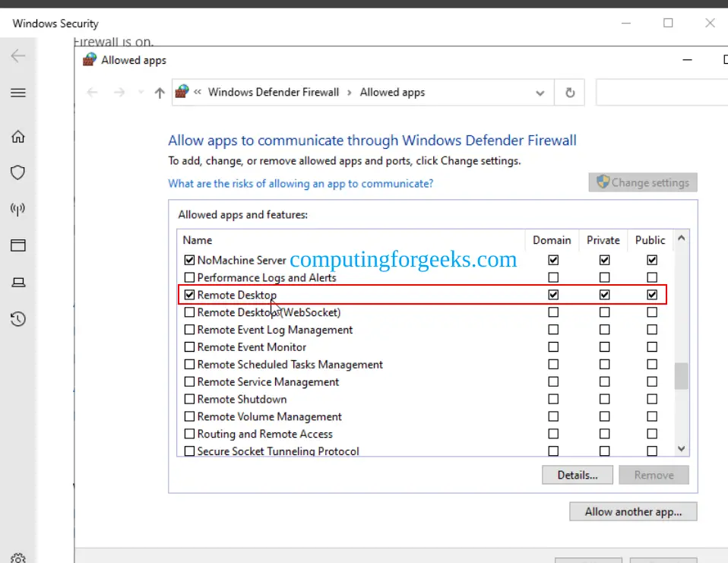Click the Domain column header
The image size is (728, 563).
(552, 240)
